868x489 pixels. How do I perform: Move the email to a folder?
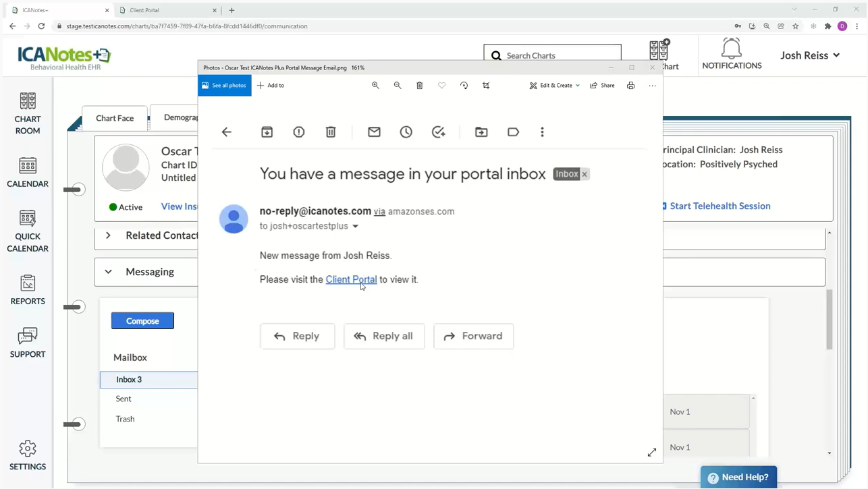coord(481,132)
